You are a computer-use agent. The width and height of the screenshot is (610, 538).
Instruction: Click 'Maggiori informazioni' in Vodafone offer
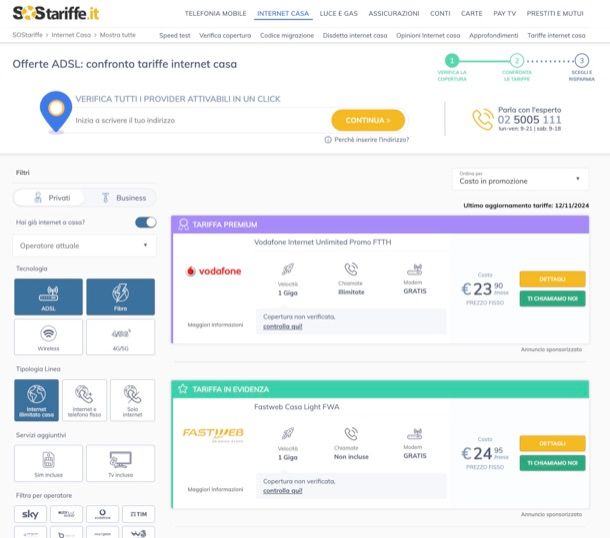coord(215,324)
